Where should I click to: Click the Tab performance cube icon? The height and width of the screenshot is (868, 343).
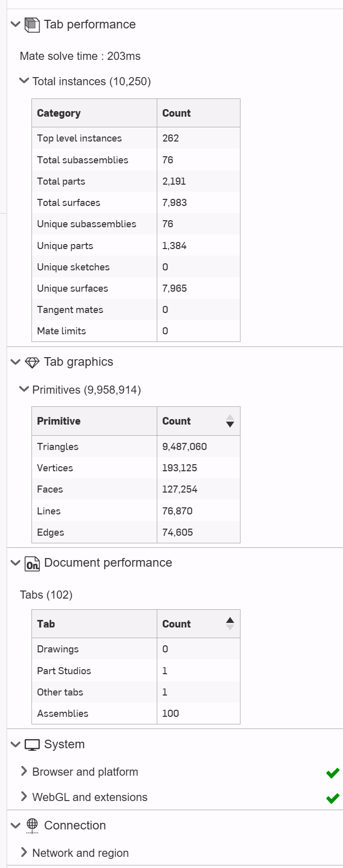[32, 24]
